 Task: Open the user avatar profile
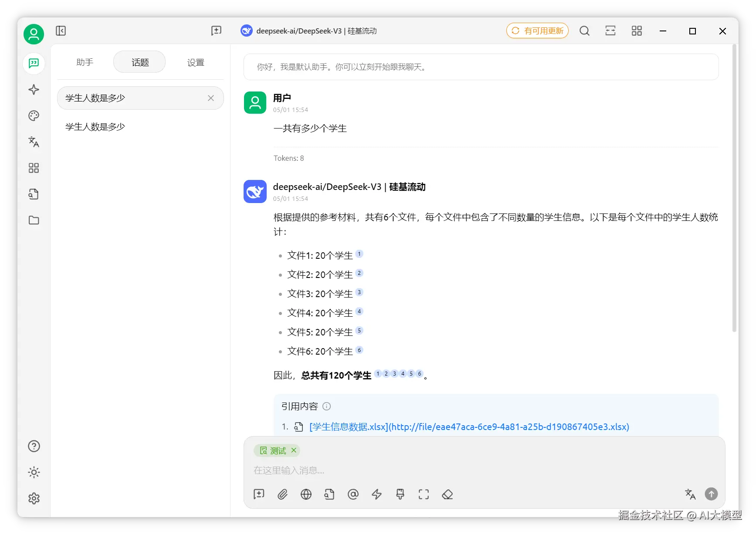coord(34,34)
